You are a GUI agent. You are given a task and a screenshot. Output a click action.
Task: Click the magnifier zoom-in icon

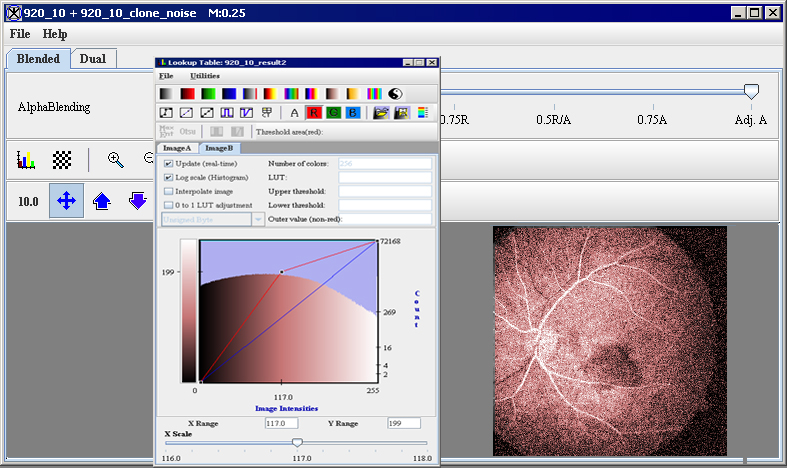click(116, 159)
